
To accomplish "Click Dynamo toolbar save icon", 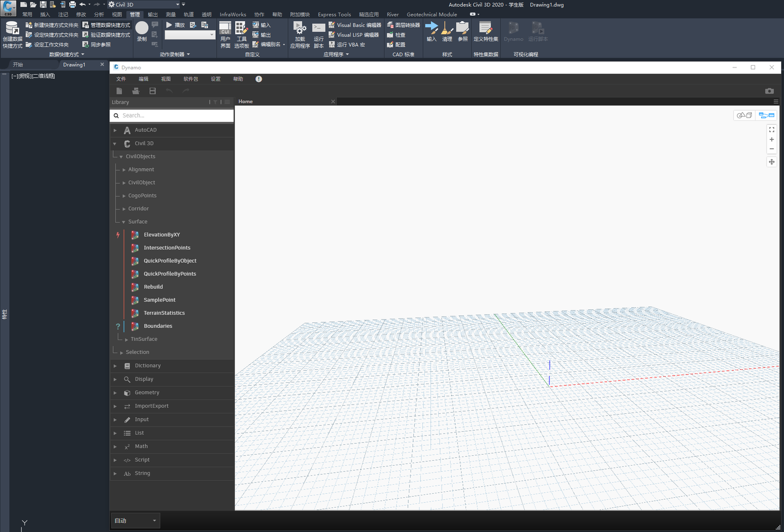I will tap(152, 91).
